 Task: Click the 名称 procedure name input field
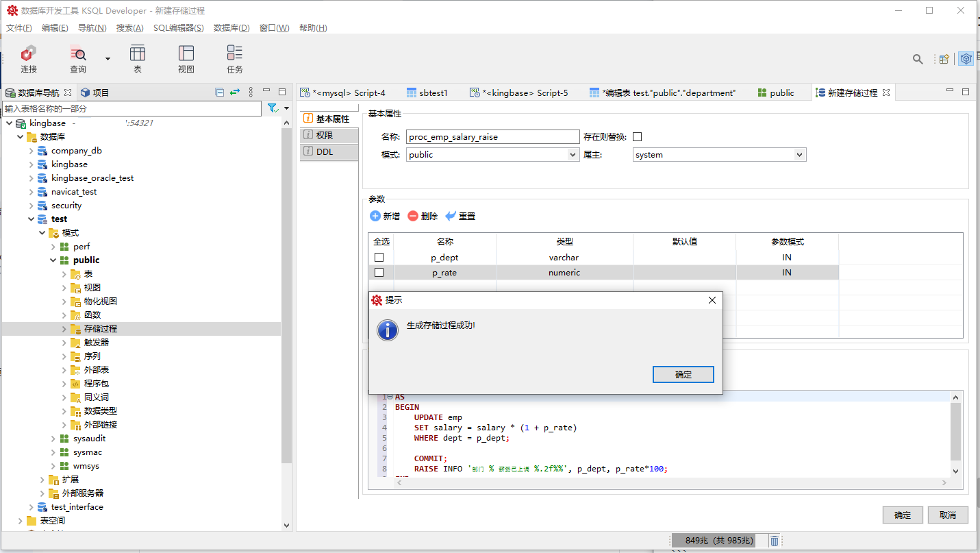point(492,137)
